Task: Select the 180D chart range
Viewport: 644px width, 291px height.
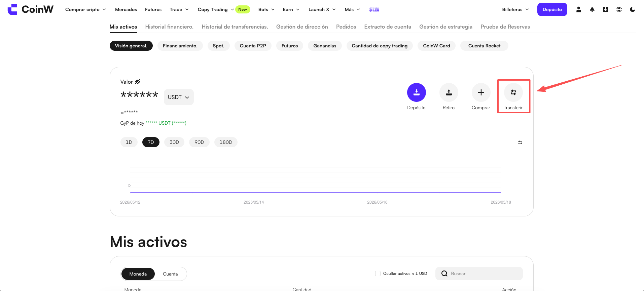Action: 226,142
